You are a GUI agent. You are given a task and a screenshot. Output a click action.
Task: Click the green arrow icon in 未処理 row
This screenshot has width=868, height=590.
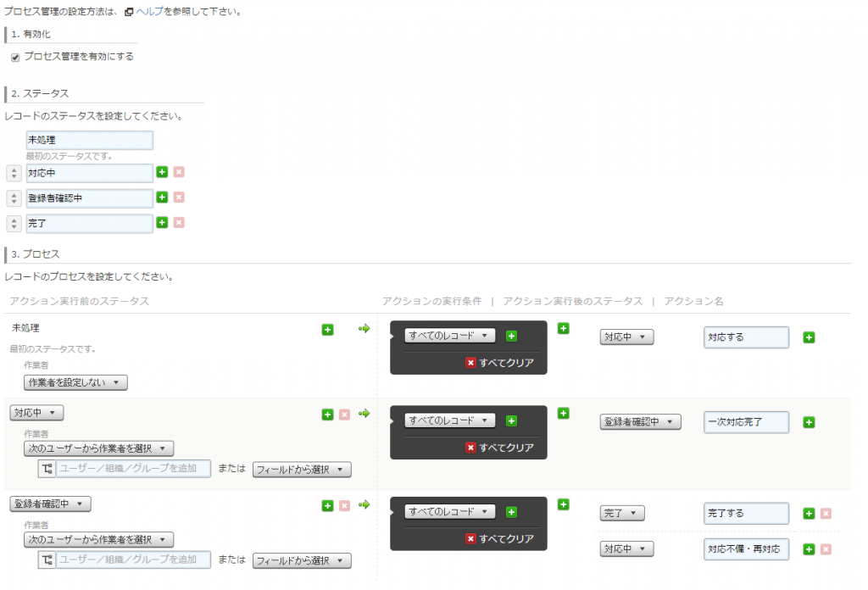pyautogui.click(x=364, y=329)
